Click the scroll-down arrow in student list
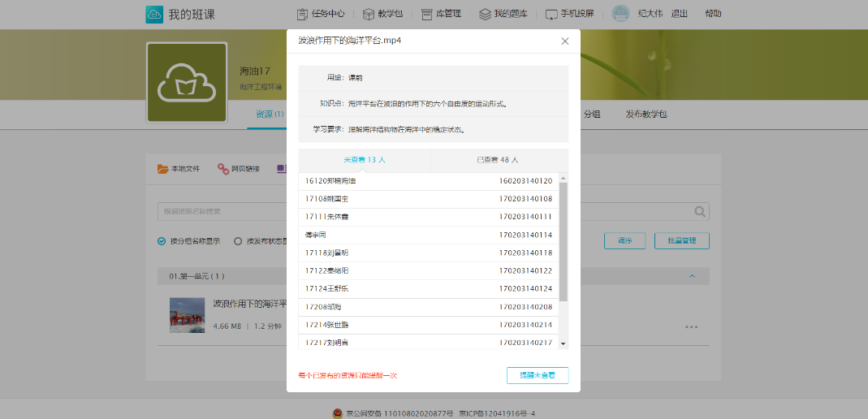 pyautogui.click(x=564, y=344)
